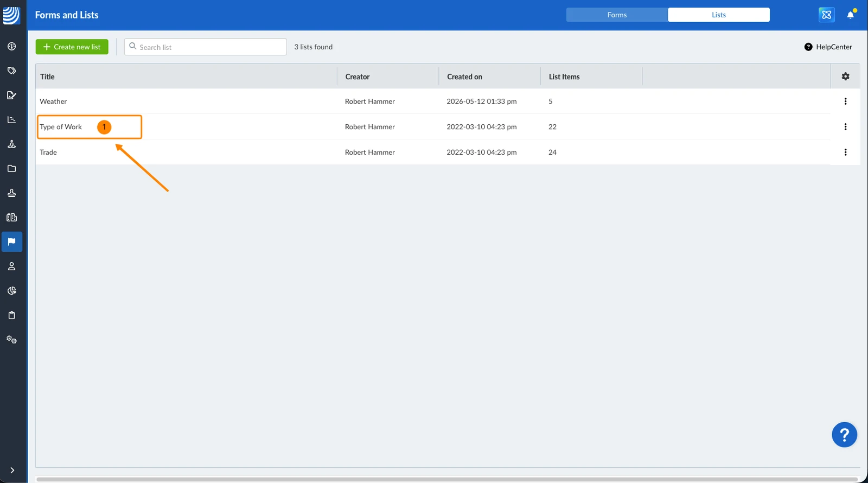Open the Type of Work list
This screenshot has width=868, height=483.
click(x=61, y=127)
